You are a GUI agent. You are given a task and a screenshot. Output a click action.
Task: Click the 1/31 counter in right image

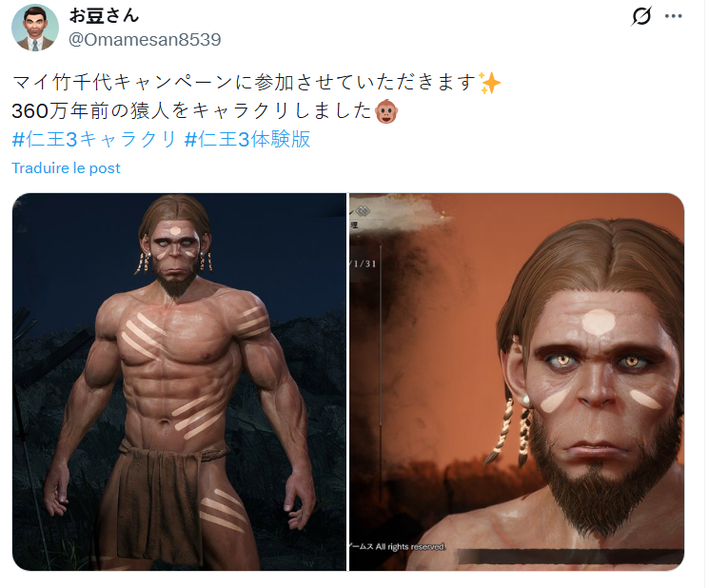point(364,264)
